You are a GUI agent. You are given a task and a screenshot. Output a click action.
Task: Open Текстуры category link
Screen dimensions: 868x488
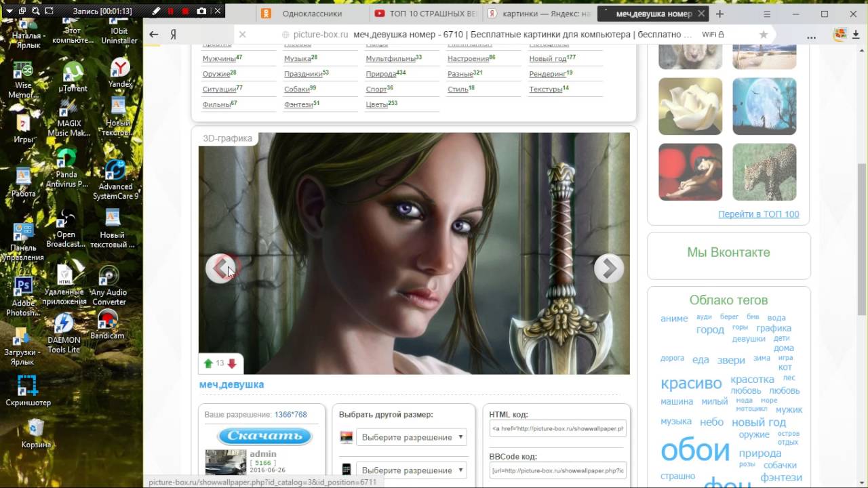tap(546, 89)
